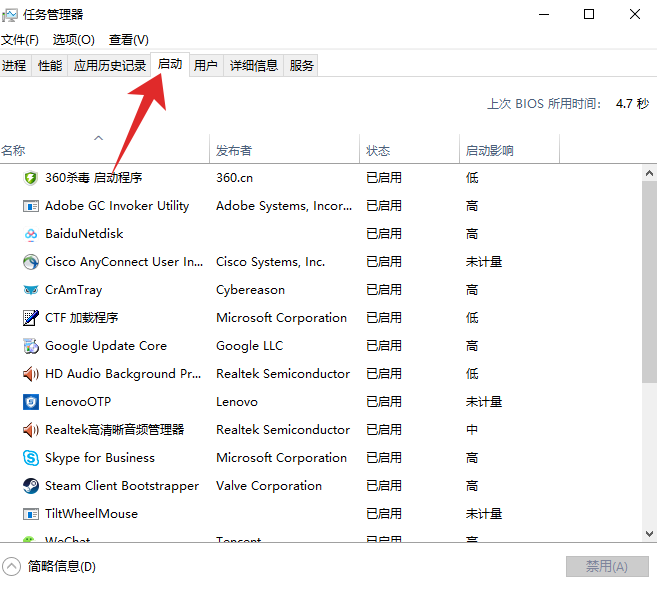Select the LenovoOTP entry name
The height and width of the screenshot is (591, 657).
(x=78, y=402)
